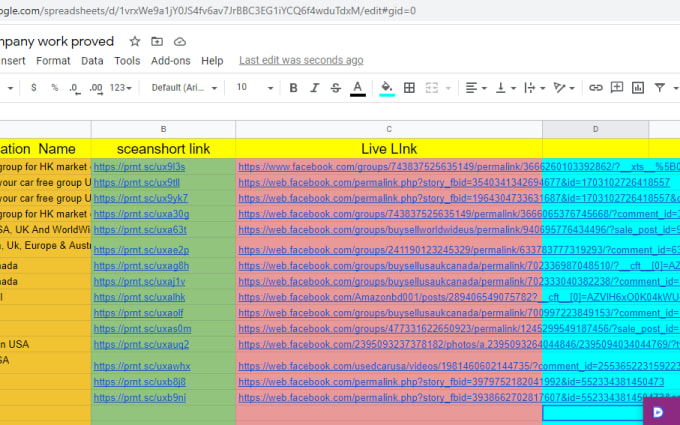Click the spreadsheet title 'work proved'
680x425 pixels.
[x=75, y=42]
